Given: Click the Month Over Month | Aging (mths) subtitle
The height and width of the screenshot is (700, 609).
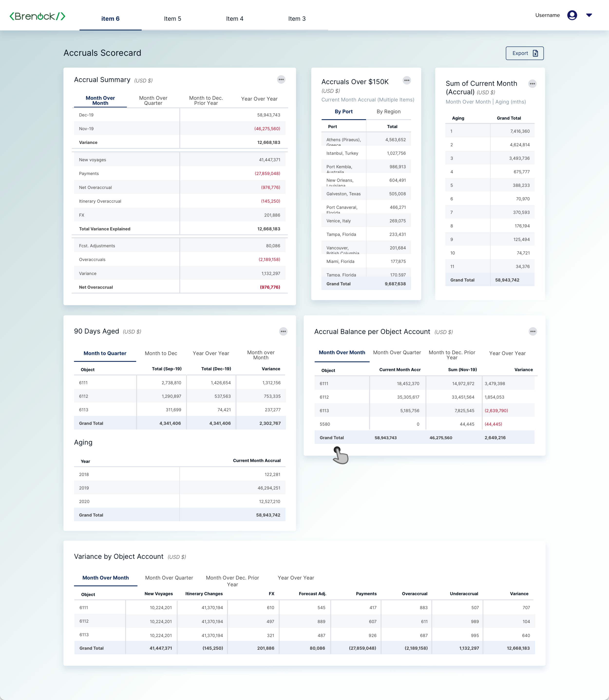Looking at the screenshot, I should pos(486,102).
